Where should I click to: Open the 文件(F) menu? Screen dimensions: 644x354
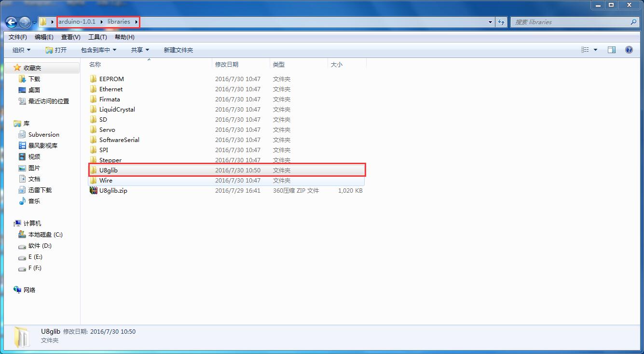pos(18,37)
